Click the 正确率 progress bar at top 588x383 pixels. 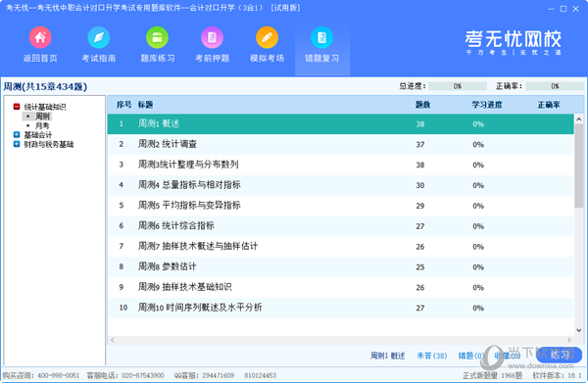click(x=555, y=86)
